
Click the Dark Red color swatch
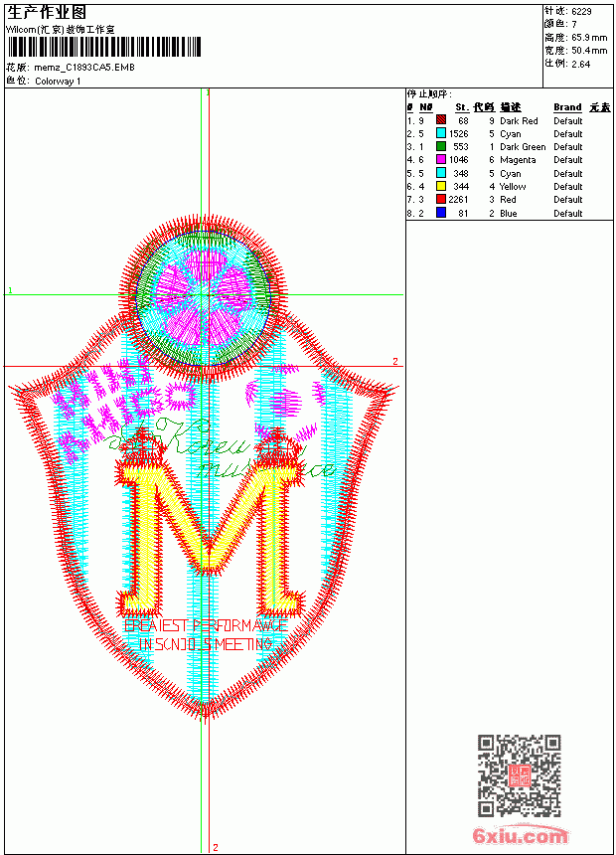(441, 120)
